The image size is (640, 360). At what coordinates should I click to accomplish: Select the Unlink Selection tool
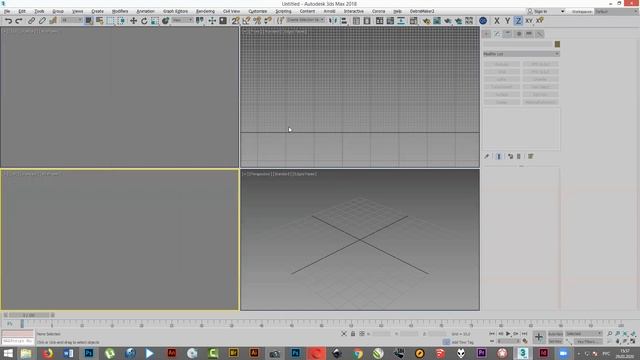click(42, 20)
